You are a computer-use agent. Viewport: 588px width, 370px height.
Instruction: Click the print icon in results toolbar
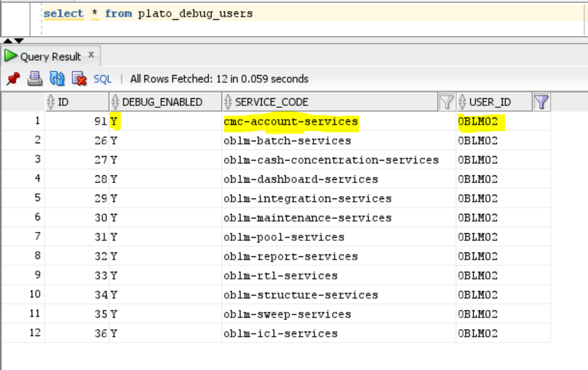[x=35, y=79]
